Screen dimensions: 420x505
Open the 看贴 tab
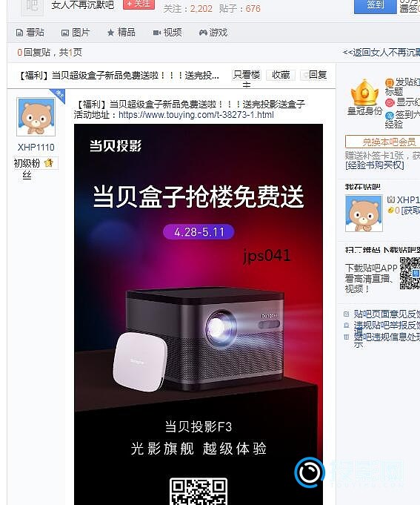click(30, 33)
